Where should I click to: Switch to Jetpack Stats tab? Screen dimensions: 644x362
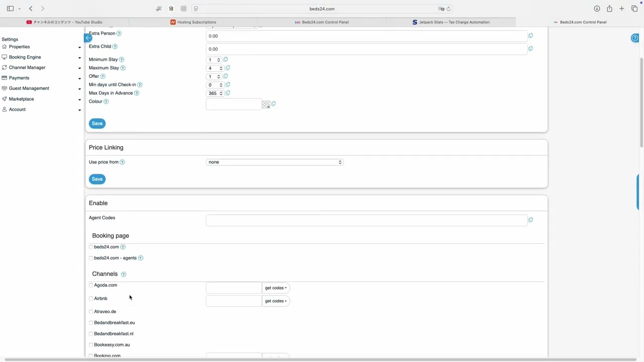[451, 22]
